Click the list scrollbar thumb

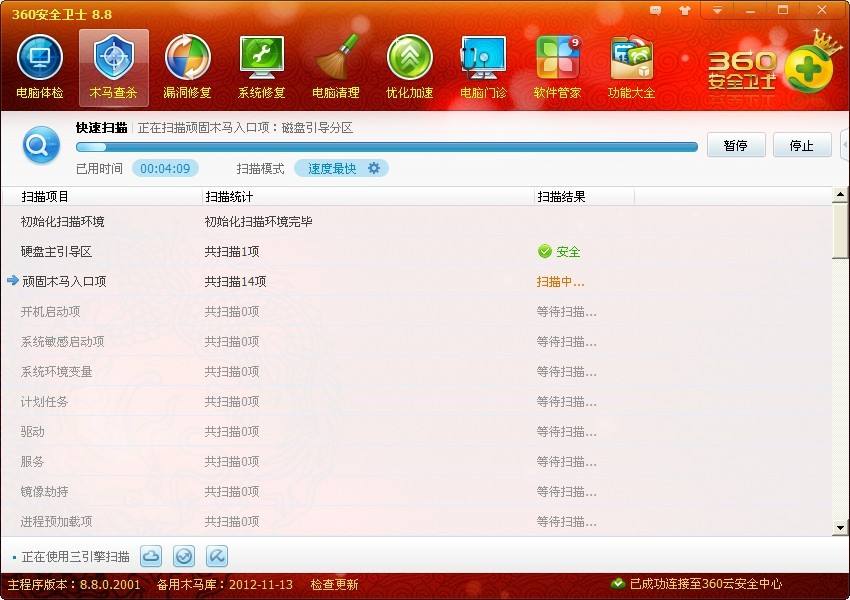tap(840, 230)
